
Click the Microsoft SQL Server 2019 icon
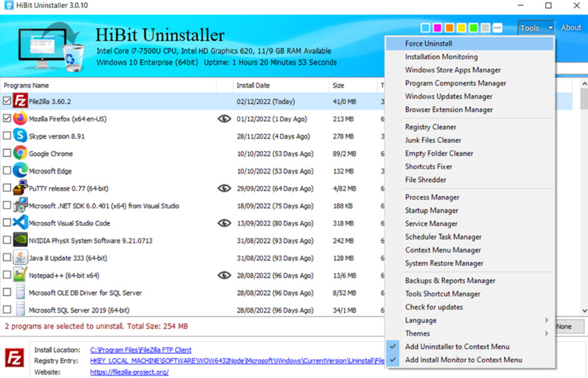[20, 309]
